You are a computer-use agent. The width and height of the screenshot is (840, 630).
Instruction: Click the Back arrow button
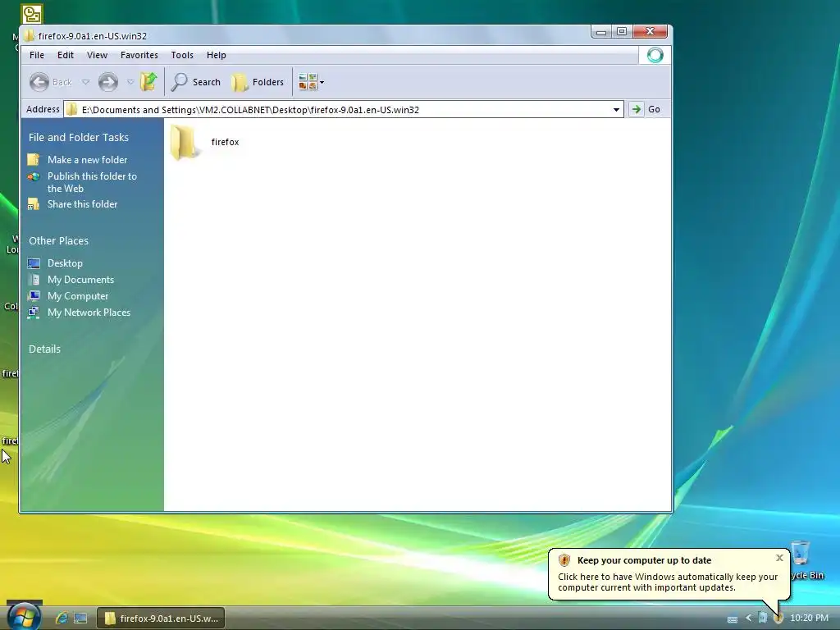39,82
